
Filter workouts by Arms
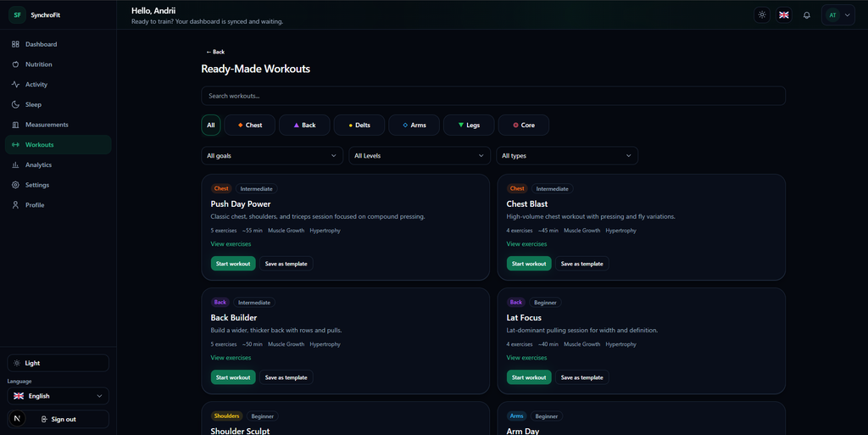[x=414, y=125]
